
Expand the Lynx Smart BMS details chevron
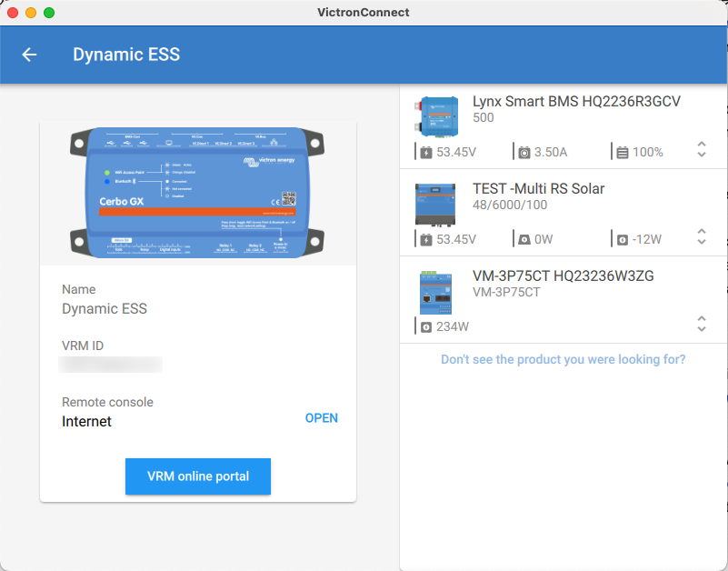(701, 150)
